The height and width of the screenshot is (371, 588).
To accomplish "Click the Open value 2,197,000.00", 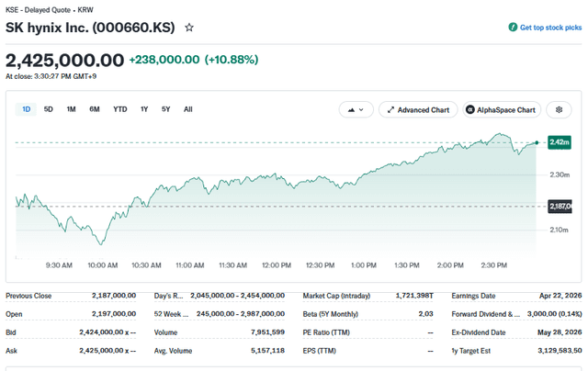I will point(114,314).
